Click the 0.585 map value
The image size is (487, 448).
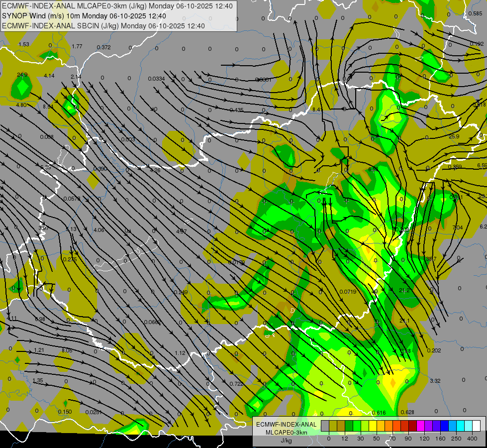475,13
